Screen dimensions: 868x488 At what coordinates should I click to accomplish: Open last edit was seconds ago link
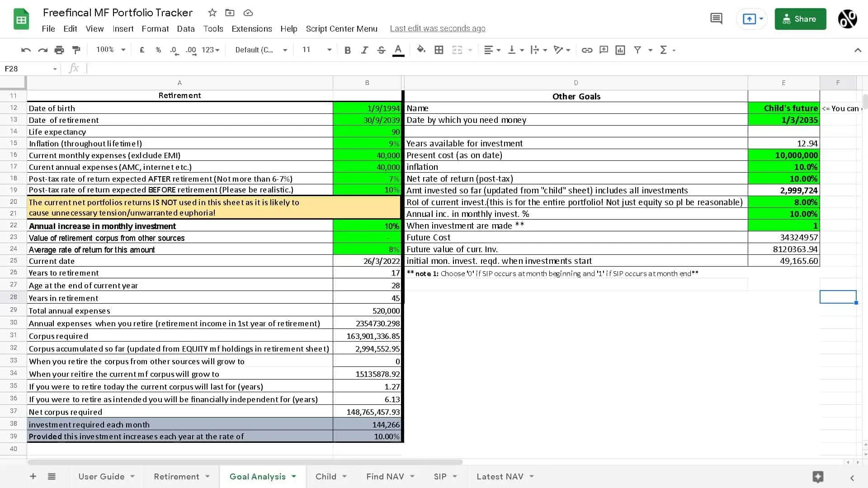438,28
